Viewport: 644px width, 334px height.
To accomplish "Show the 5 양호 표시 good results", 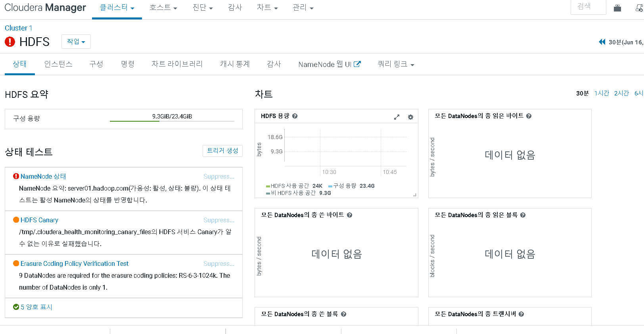I will (x=36, y=307).
